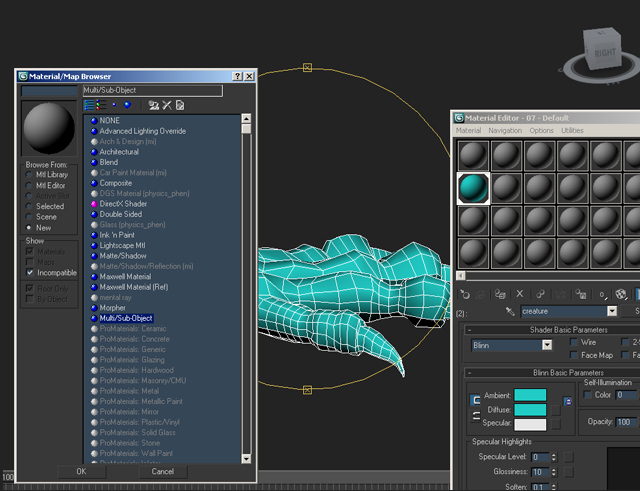640x491 pixels.
Task: Click Reset Map/Mtl to Default X icon
Action: click(x=520, y=294)
